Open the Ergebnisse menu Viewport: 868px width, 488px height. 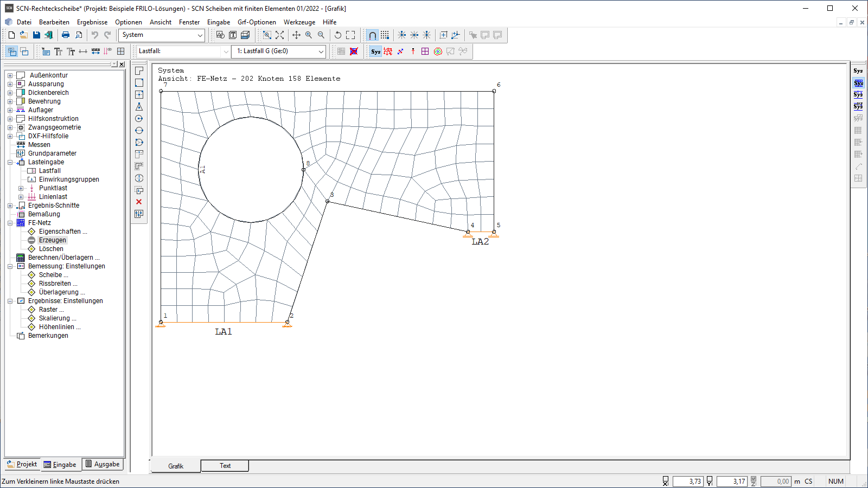[x=92, y=22]
